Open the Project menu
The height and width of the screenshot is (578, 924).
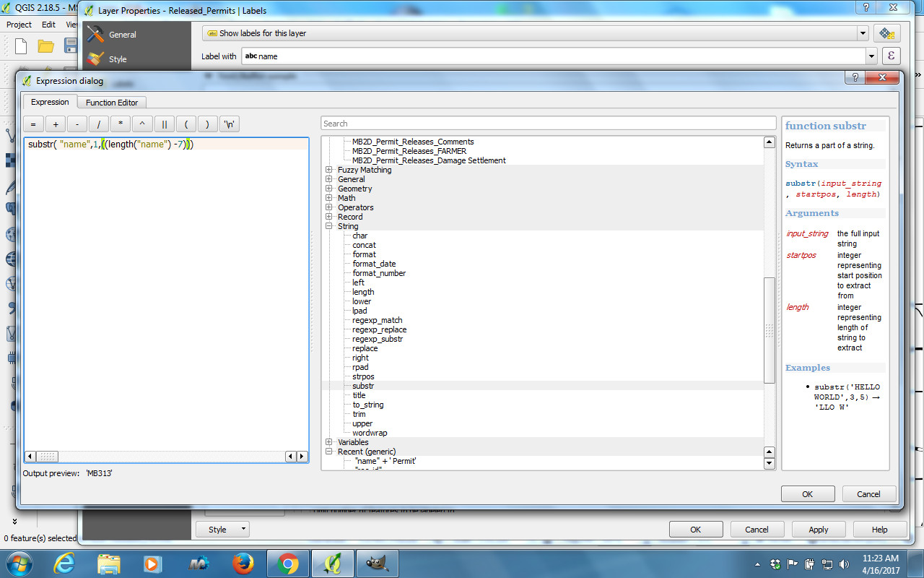pos(18,24)
